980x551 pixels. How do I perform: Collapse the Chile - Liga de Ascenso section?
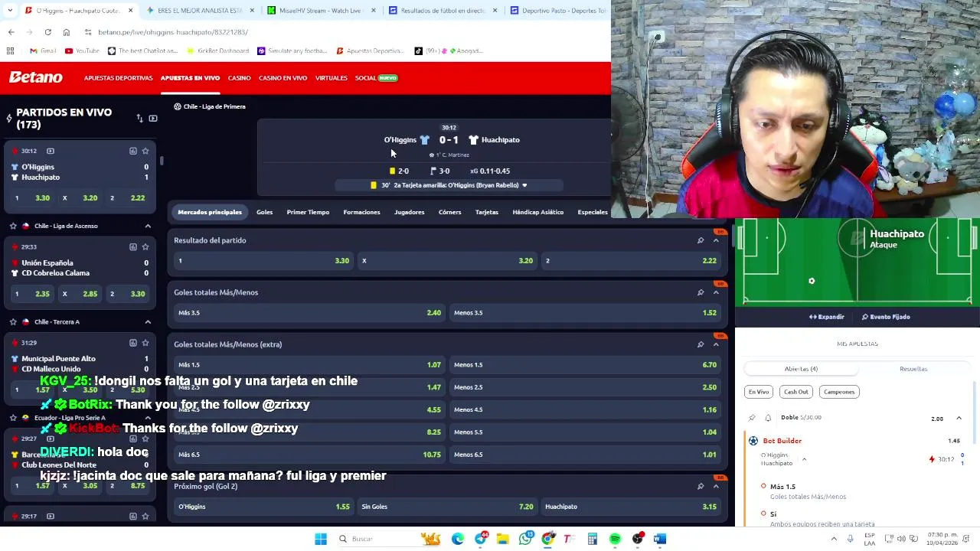148,226
